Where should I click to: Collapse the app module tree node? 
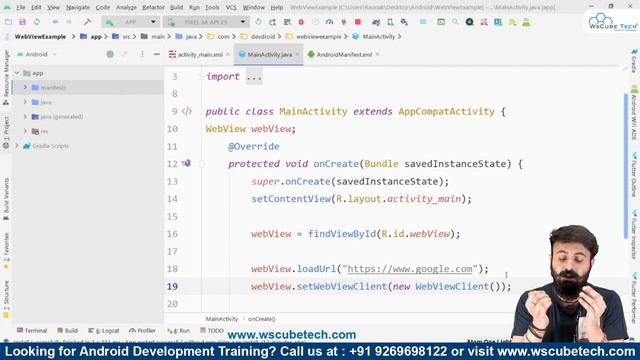[x=17, y=73]
